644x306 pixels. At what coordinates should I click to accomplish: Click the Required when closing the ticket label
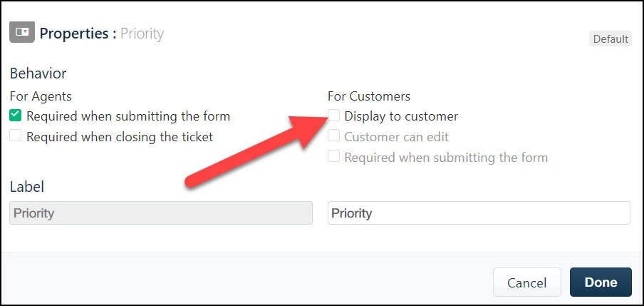pos(120,137)
